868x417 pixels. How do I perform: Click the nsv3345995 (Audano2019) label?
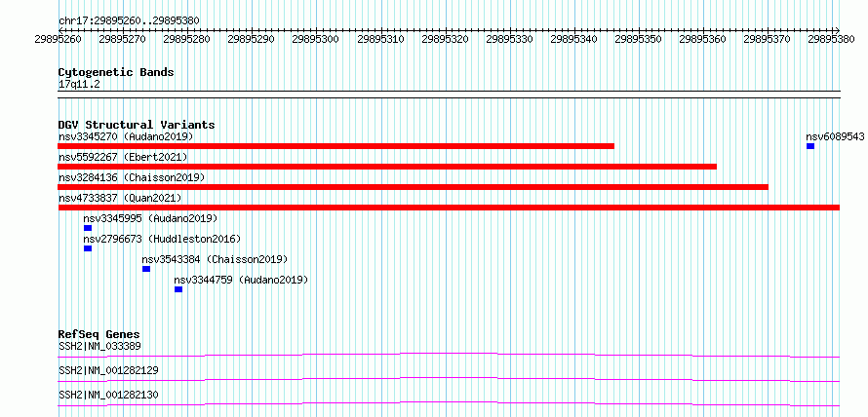click(150, 218)
